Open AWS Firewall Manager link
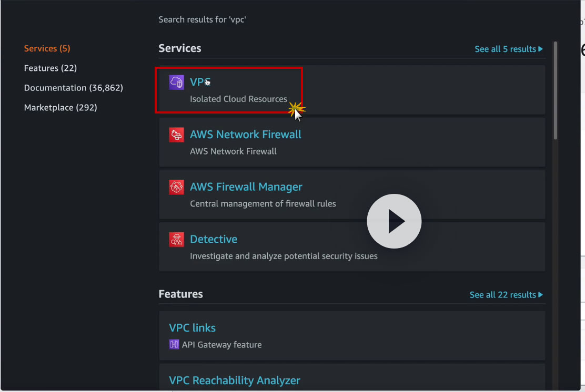Image resolution: width=585 pixels, height=392 pixels. (246, 187)
